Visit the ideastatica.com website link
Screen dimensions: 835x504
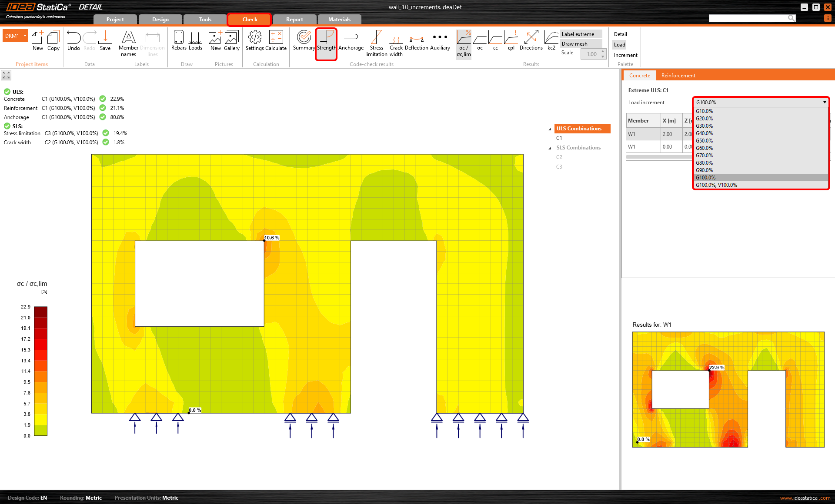[806, 498]
